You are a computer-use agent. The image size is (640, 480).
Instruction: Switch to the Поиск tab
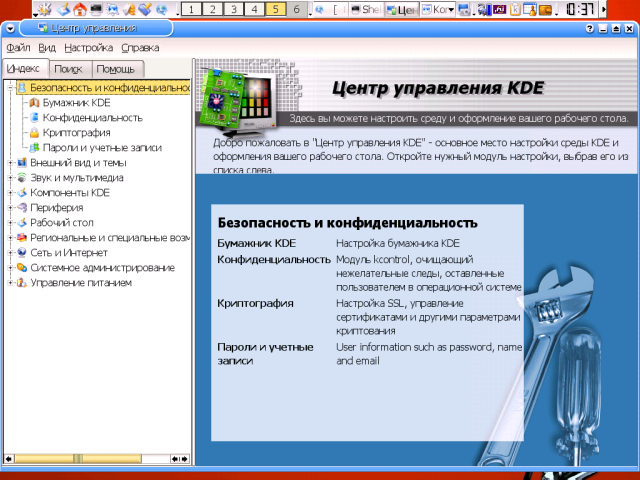coord(68,69)
